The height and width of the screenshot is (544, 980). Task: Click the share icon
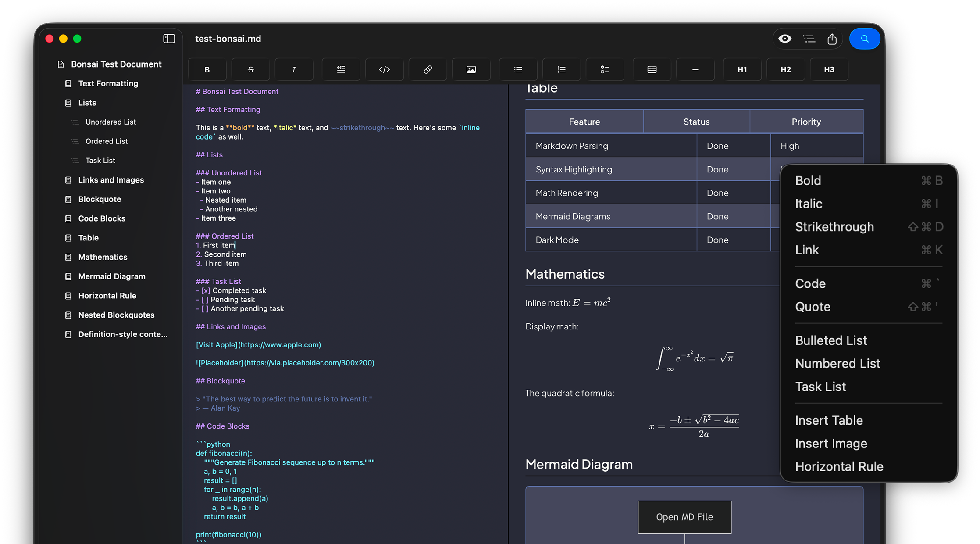point(832,39)
